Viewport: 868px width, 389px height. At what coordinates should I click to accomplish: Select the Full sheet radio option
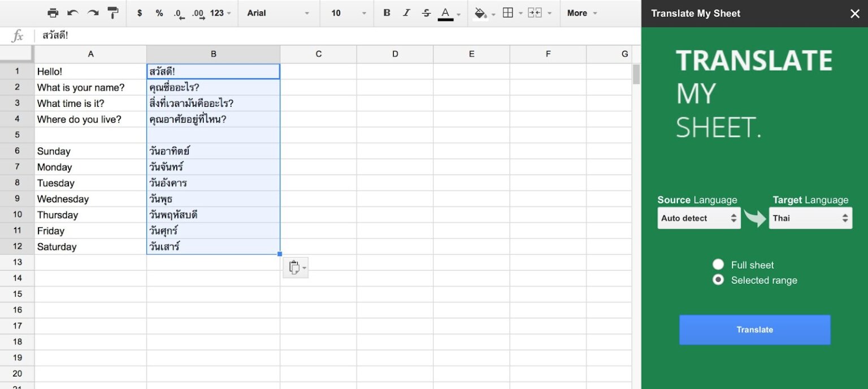click(718, 264)
